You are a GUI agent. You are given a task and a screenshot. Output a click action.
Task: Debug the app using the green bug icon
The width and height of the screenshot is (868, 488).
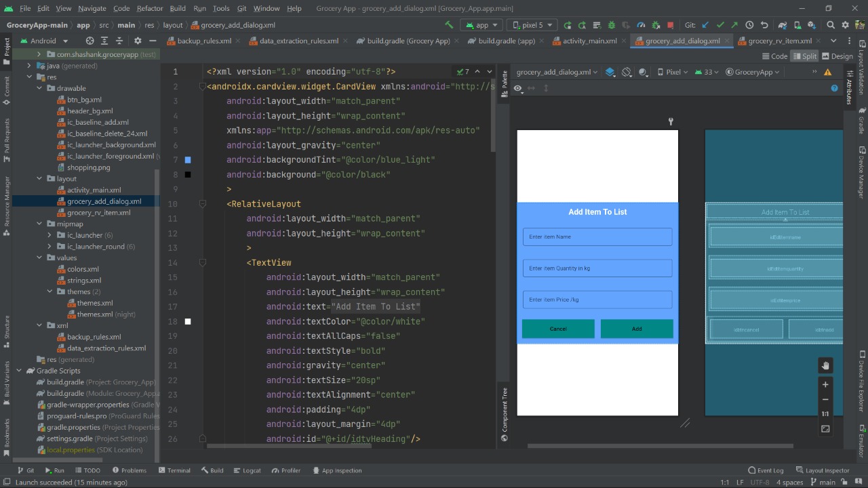(x=612, y=24)
